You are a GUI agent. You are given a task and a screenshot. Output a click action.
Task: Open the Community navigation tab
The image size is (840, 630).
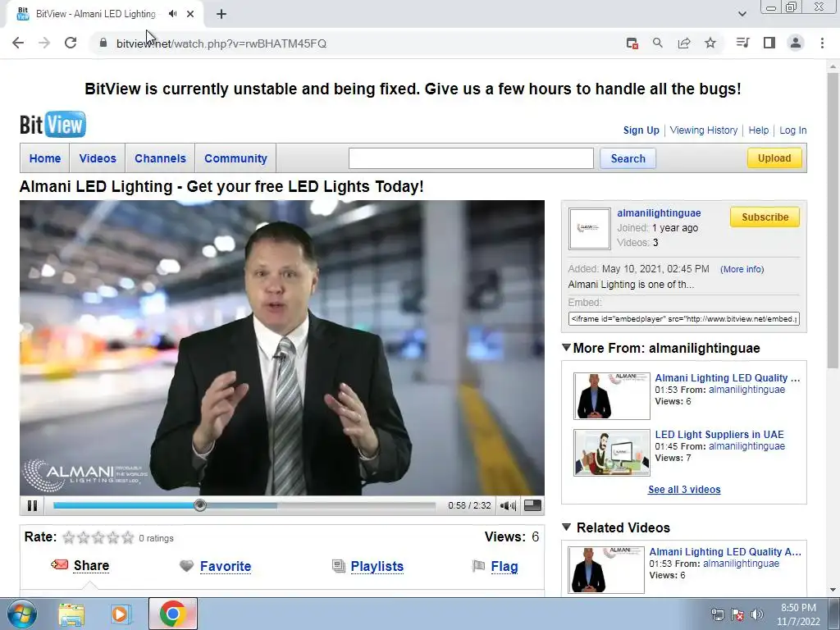[235, 158]
